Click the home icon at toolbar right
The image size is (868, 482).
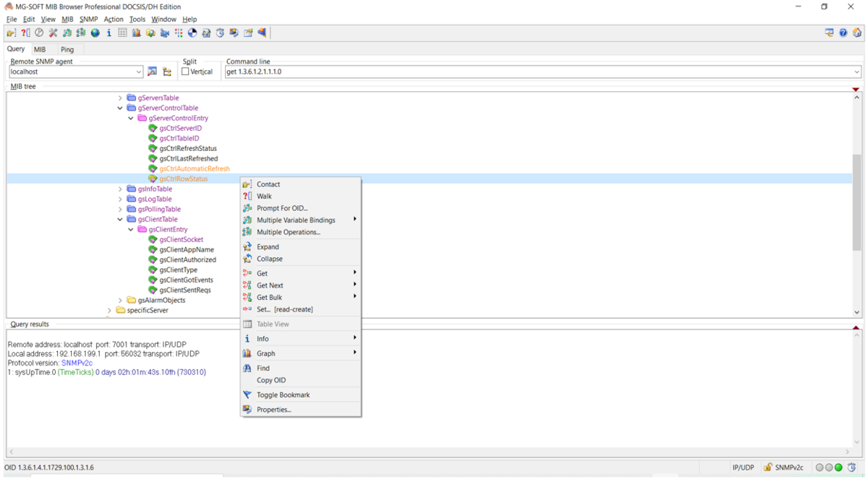click(x=857, y=33)
